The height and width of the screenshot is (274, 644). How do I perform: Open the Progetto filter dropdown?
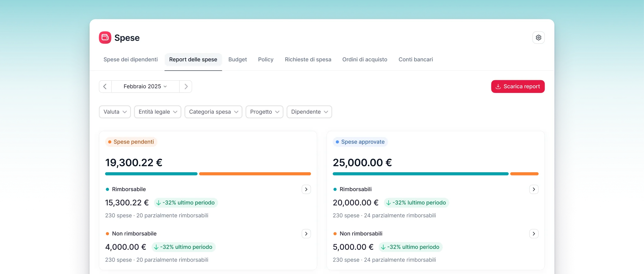(x=264, y=112)
